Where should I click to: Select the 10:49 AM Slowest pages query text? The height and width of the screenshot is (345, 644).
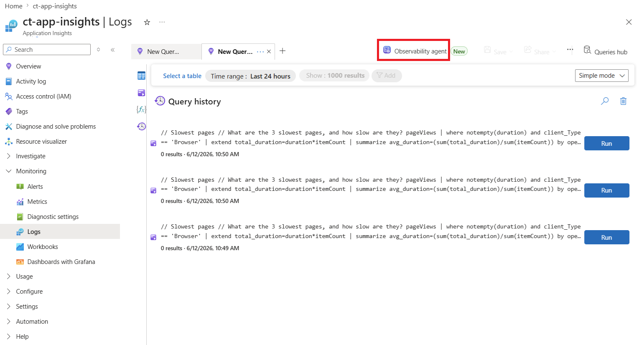tap(371, 231)
